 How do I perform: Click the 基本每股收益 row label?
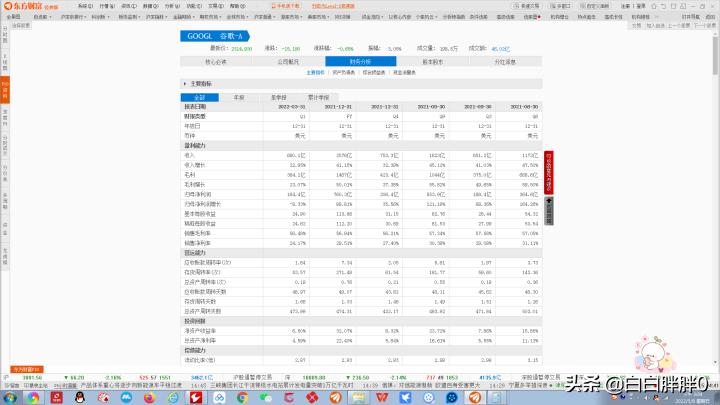[x=200, y=214]
